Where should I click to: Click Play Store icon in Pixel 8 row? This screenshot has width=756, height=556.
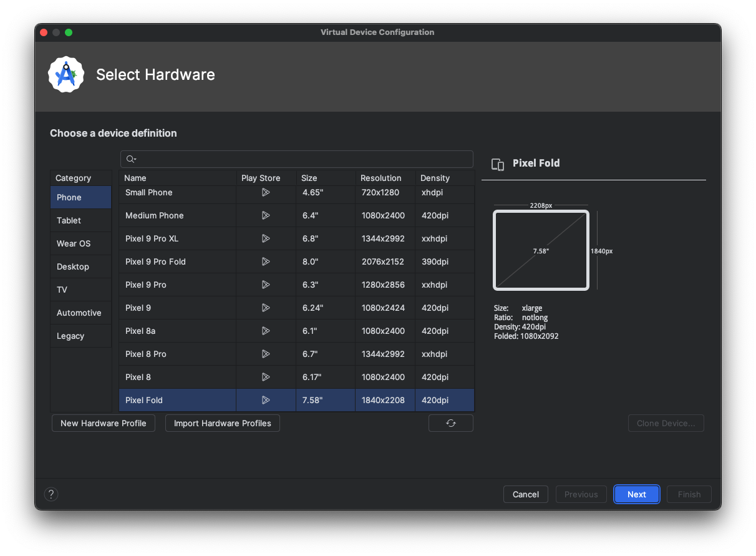click(x=266, y=377)
